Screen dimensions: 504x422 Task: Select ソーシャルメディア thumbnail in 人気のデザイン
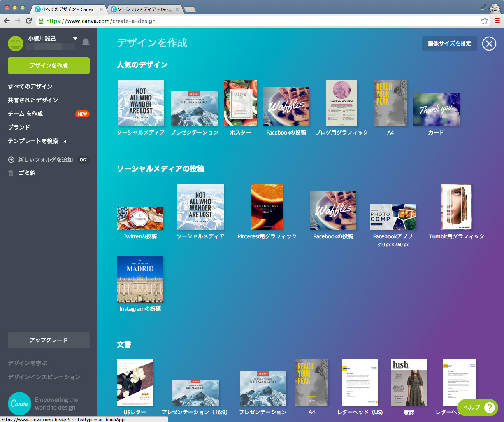(x=141, y=103)
